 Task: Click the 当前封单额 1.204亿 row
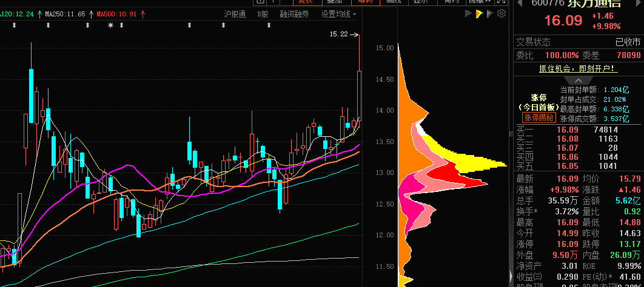click(594, 90)
